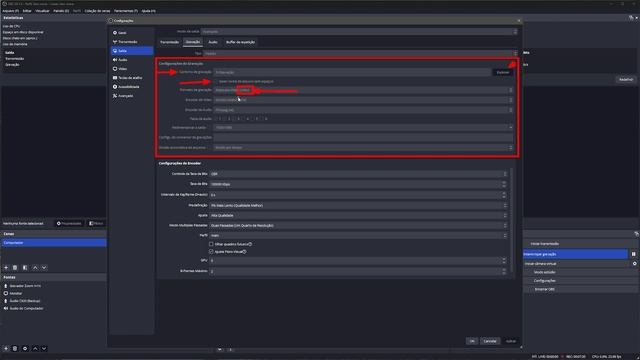640x360 pixels.
Task: Select the Saída settings section
Action: (132, 51)
